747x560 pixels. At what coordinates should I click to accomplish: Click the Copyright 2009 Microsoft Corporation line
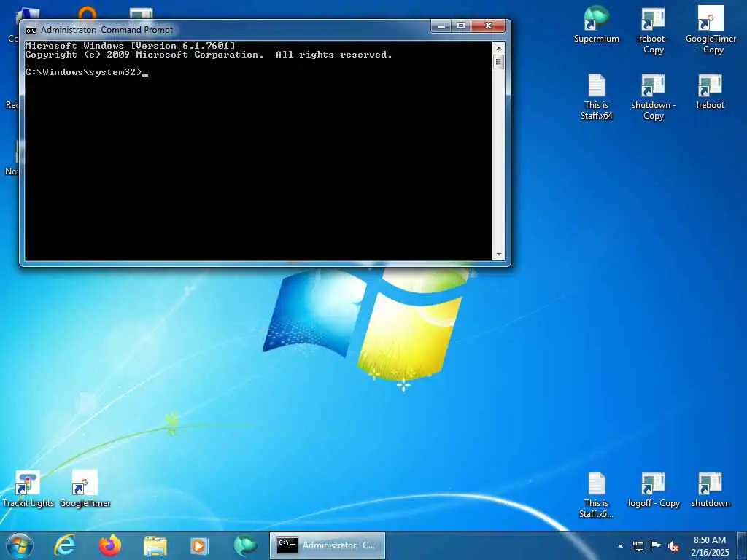(208, 55)
